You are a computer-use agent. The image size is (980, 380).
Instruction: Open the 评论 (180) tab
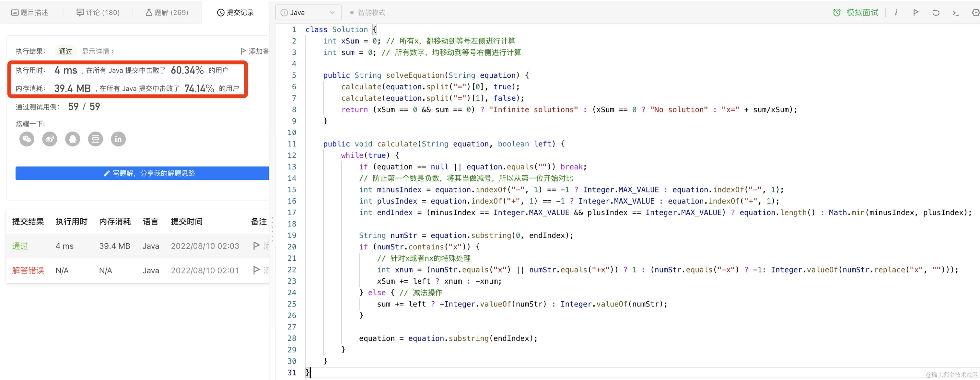[98, 13]
